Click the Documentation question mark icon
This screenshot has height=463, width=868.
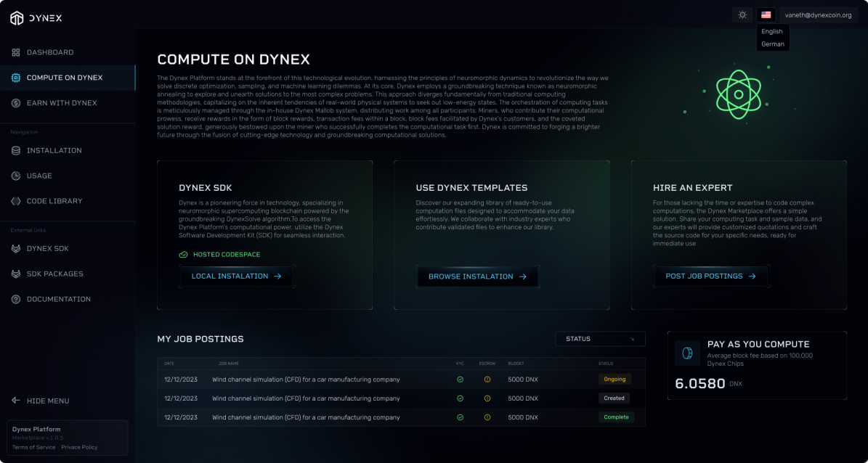coord(16,299)
